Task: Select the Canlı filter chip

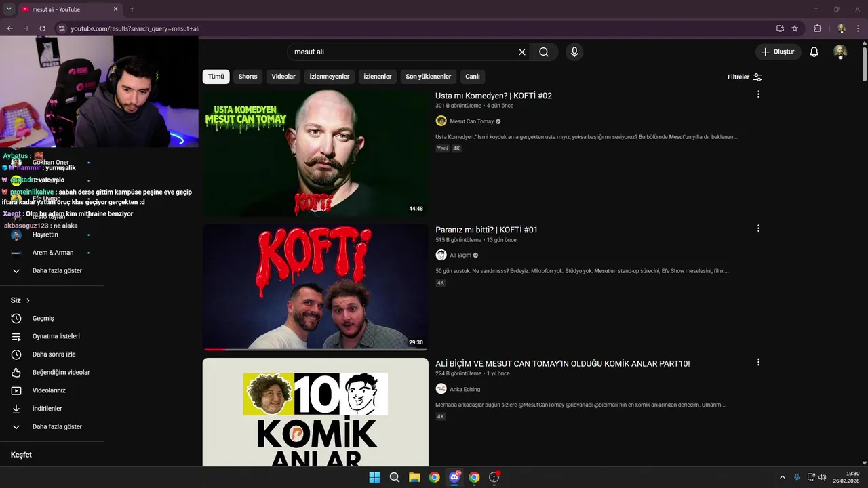Action: click(x=473, y=77)
